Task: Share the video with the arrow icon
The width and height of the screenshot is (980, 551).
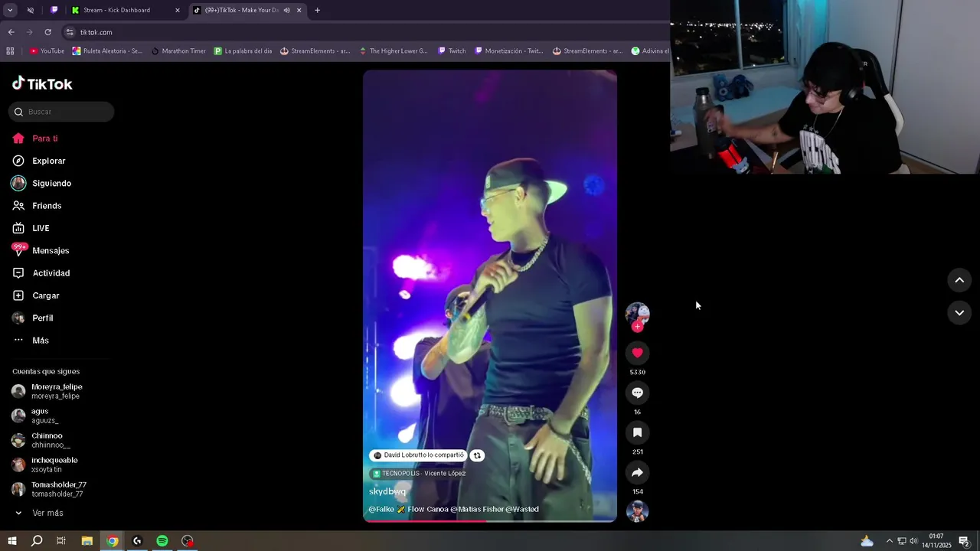Action: tap(637, 472)
